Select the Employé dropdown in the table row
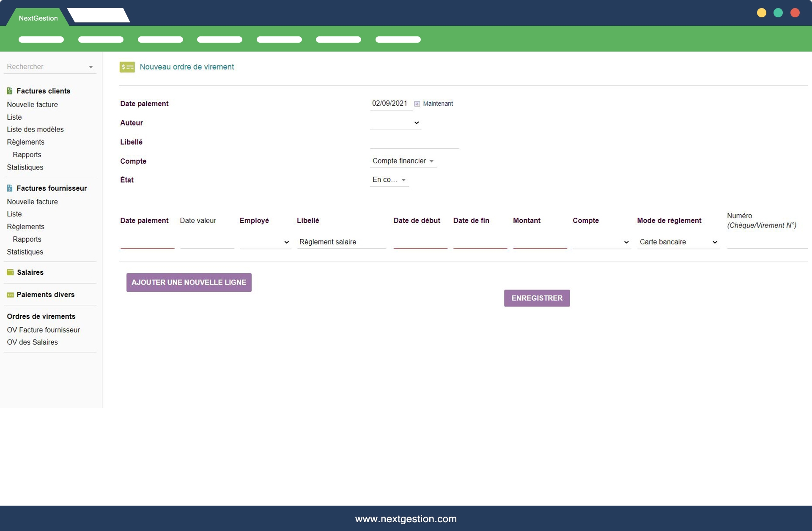Screen dimensions: 812x531 (265, 242)
